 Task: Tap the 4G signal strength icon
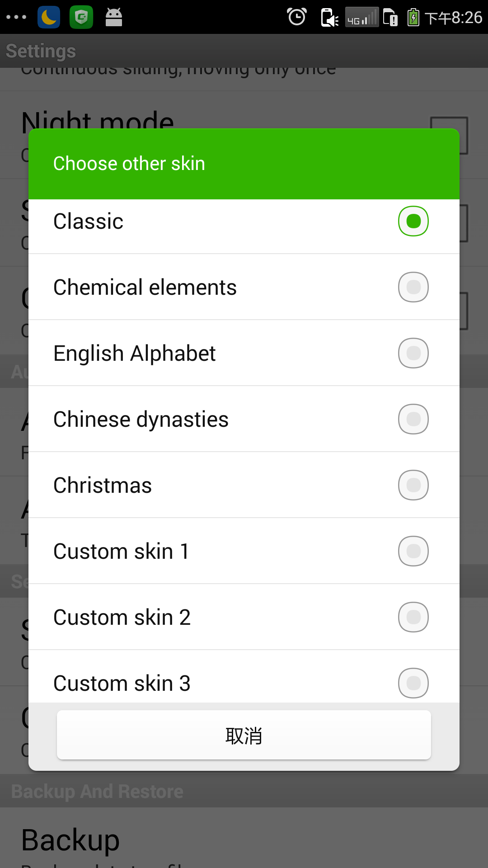[x=361, y=17]
